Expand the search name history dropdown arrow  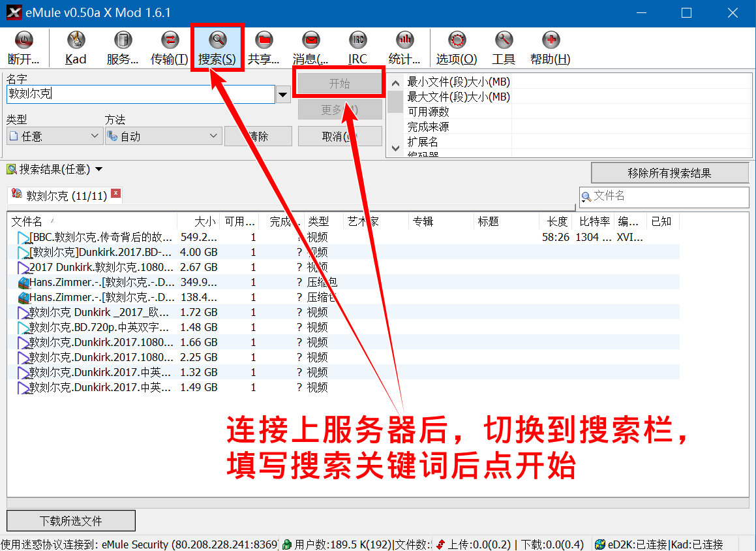[283, 95]
